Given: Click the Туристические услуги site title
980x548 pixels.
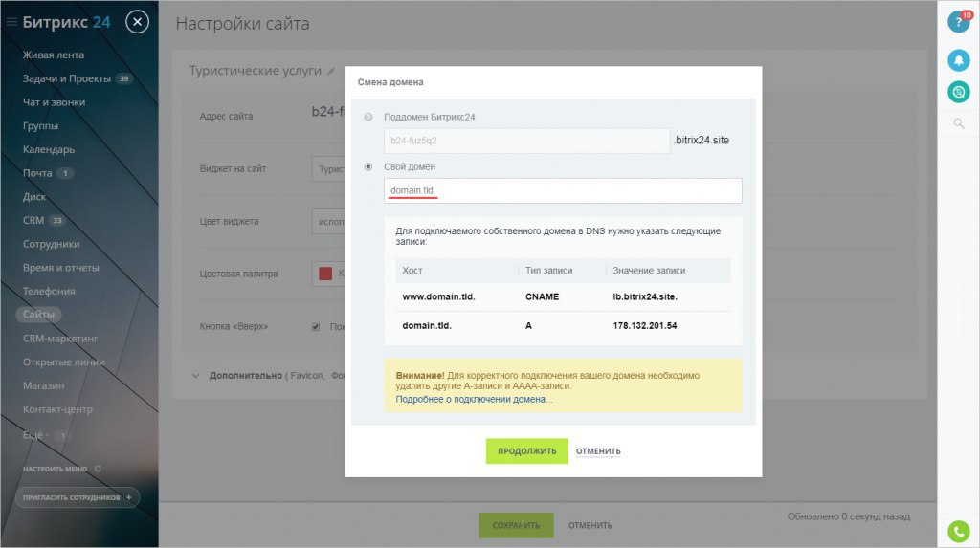Looking at the screenshot, I should (255, 71).
